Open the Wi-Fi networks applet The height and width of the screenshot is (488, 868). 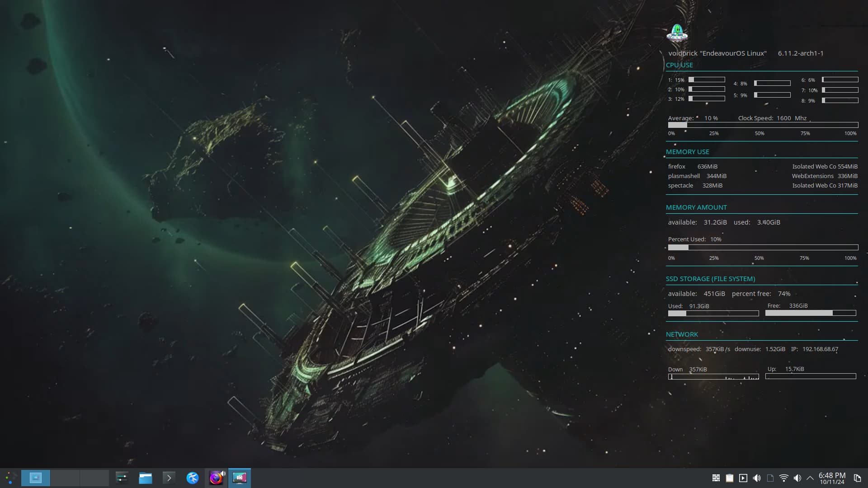pos(784,478)
